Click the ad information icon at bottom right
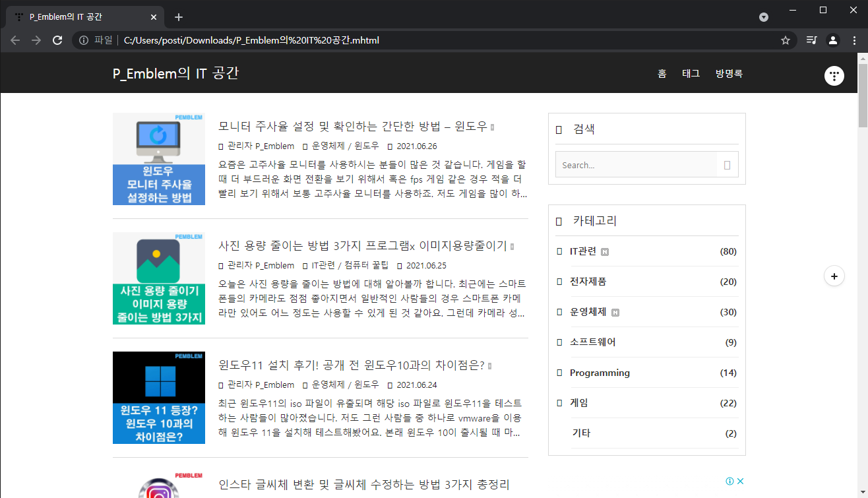 pos(731,482)
